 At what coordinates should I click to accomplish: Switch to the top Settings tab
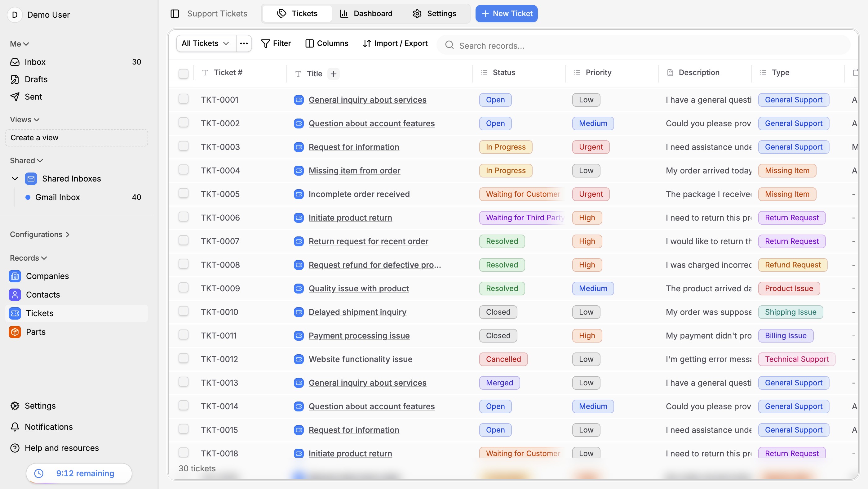(434, 13)
